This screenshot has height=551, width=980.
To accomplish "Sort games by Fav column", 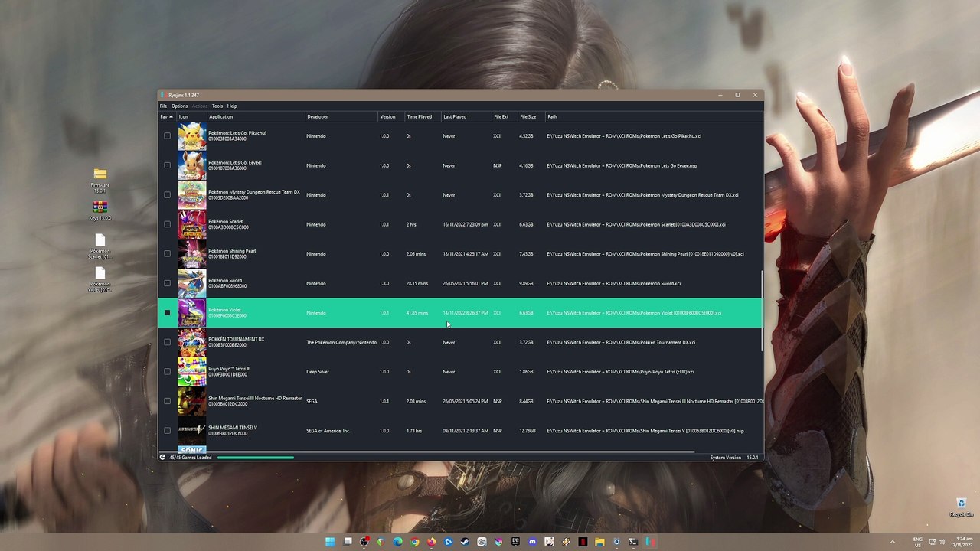I will coord(167,117).
